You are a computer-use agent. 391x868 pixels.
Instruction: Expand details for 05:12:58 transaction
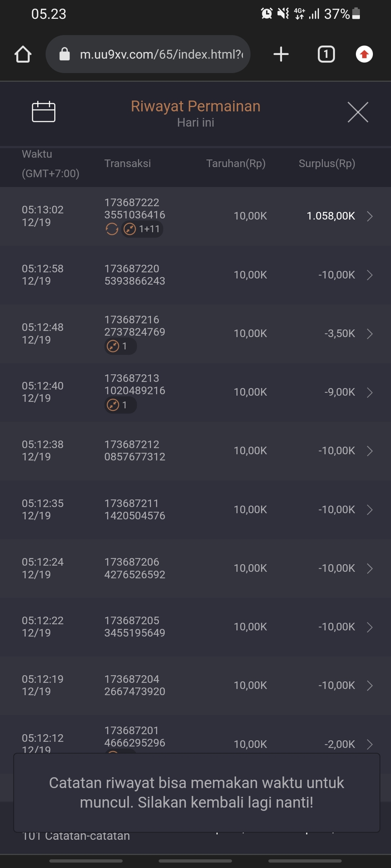tap(370, 275)
